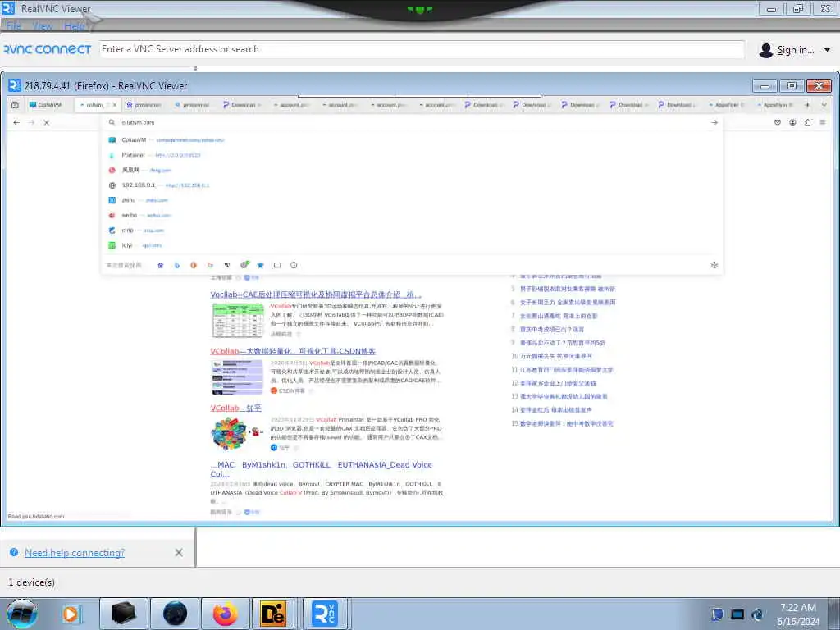
Task: Select 192.168.0.1 suggestion row
Action: coord(412,185)
